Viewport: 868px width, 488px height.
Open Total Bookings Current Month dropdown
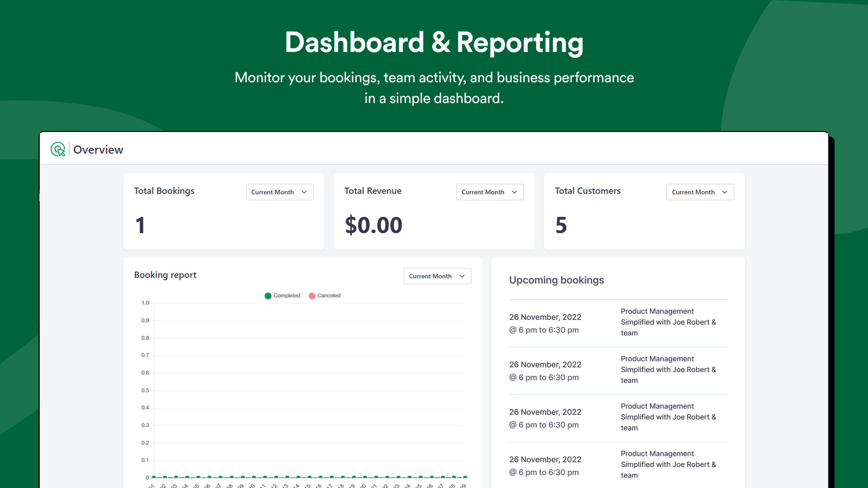[x=279, y=192]
